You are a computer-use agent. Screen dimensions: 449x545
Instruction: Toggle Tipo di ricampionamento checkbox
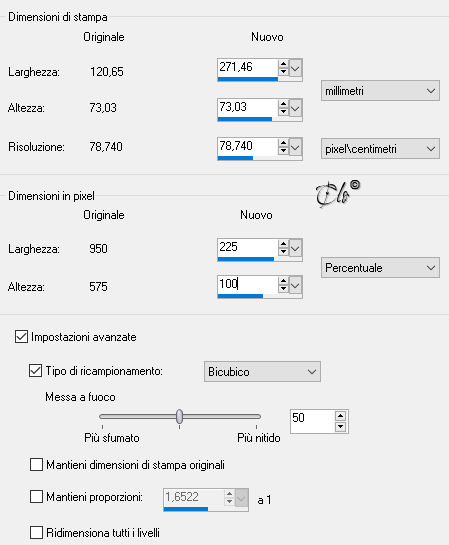tap(35, 371)
